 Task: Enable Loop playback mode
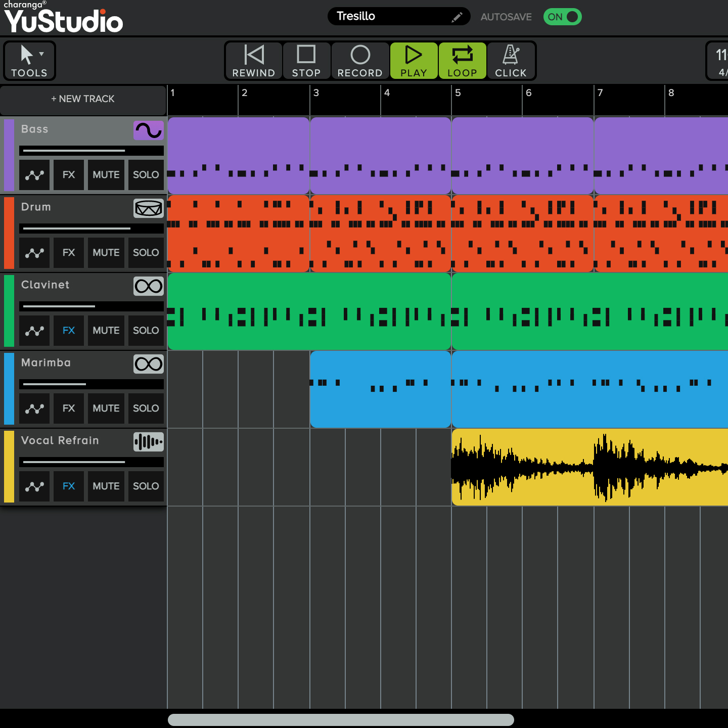(462, 61)
